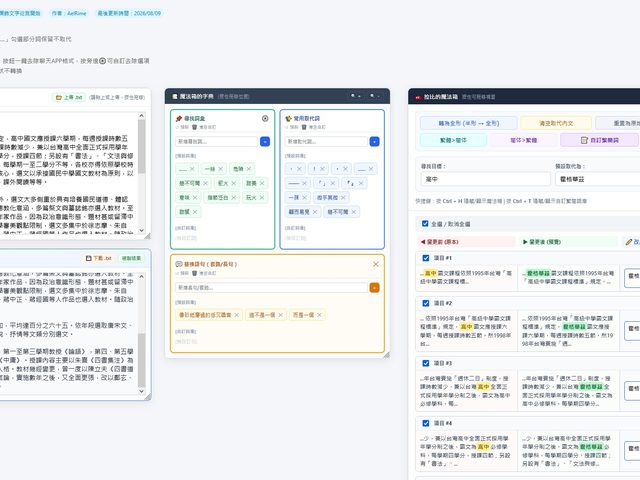Remove the blue 『』 bracket chip

(x=361, y=183)
